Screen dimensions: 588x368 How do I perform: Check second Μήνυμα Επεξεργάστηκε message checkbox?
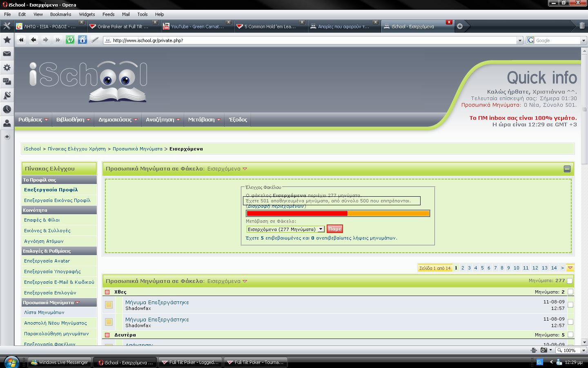[x=570, y=322]
